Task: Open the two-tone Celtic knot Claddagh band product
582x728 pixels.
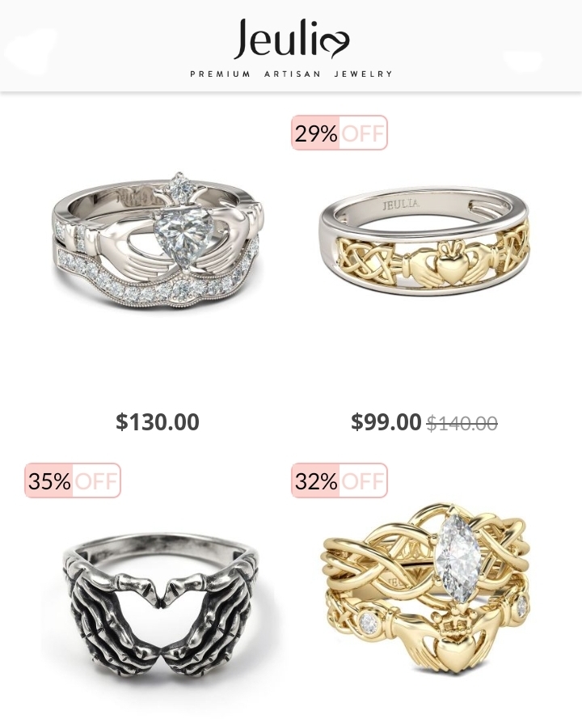Action: [424, 240]
